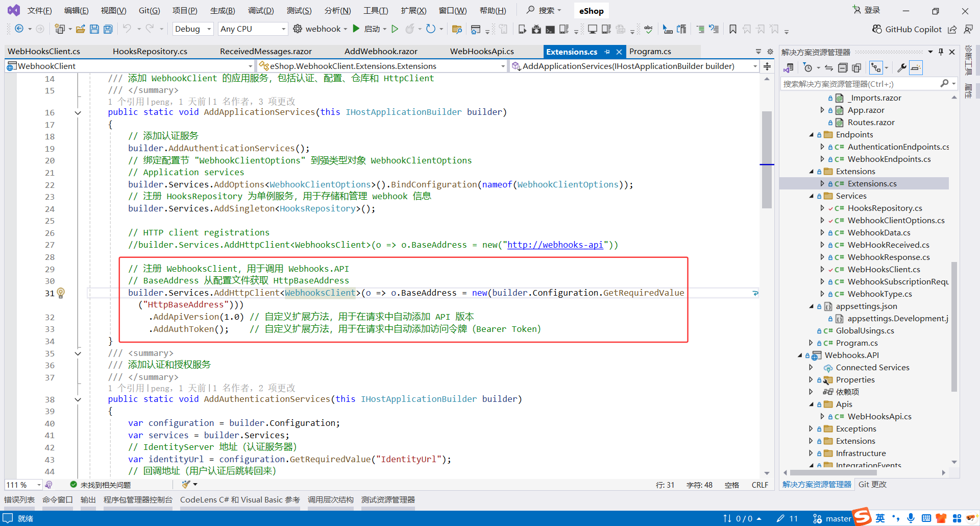This screenshot has width=980, height=526.
Task: Click the split editor window icon
Action: click(767, 66)
